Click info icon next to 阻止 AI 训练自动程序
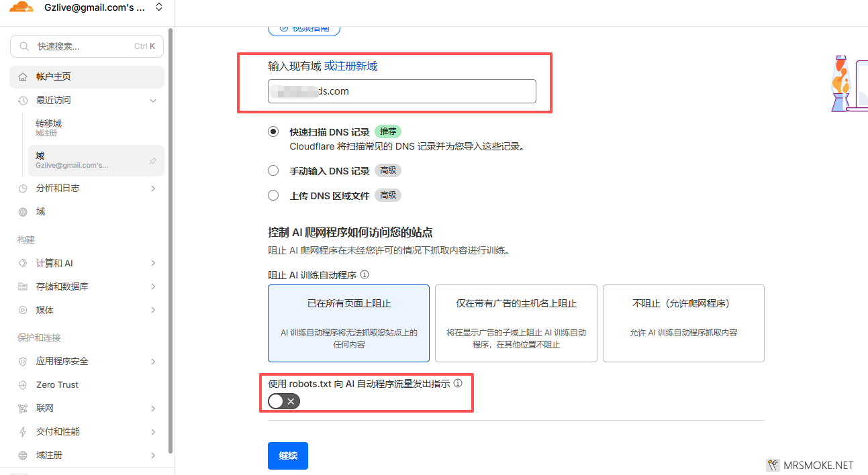Screen dimensions: 868x475 [x=365, y=274]
